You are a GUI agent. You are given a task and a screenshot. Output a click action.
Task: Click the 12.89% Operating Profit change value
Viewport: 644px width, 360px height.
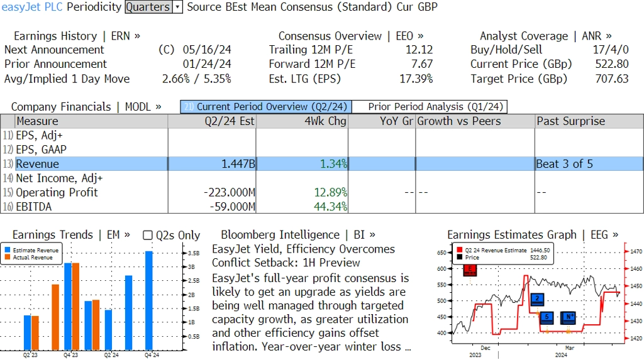tap(331, 192)
